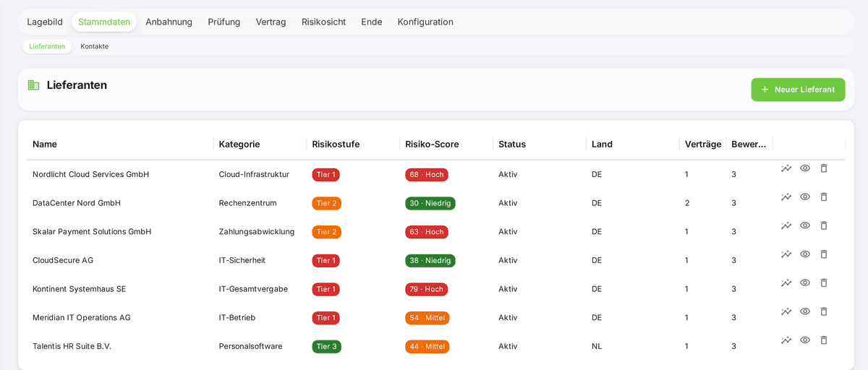Image resolution: width=868 pixels, height=370 pixels.
Task: Sort by Risikostufe column header
Action: point(336,144)
